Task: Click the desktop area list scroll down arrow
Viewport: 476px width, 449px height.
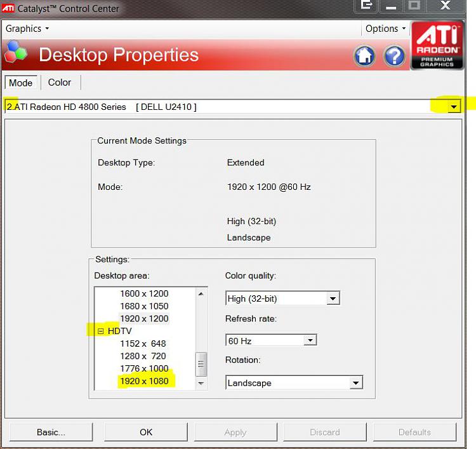Action: click(x=201, y=384)
